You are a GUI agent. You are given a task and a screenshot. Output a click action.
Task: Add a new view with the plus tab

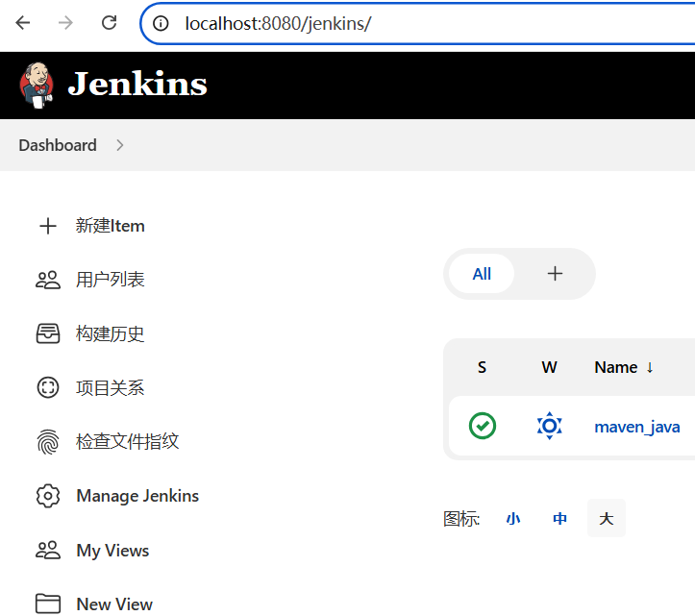click(x=555, y=274)
